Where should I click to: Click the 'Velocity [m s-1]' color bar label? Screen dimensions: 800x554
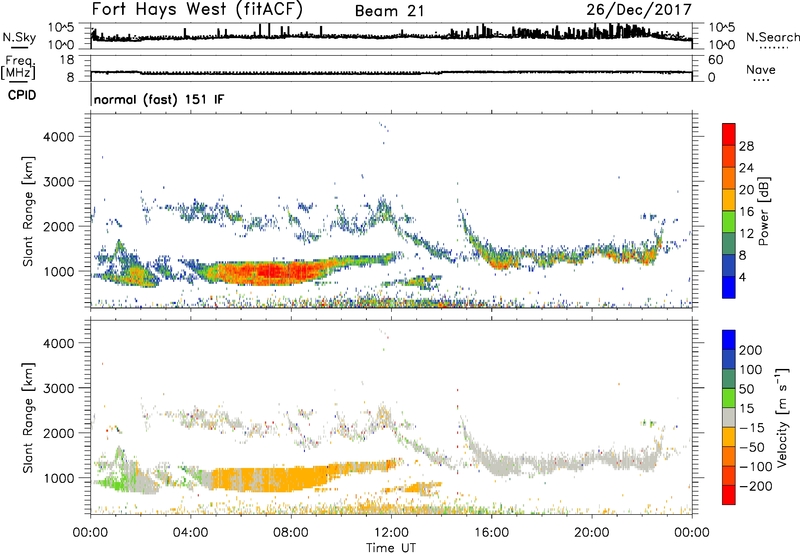tap(781, 417)
